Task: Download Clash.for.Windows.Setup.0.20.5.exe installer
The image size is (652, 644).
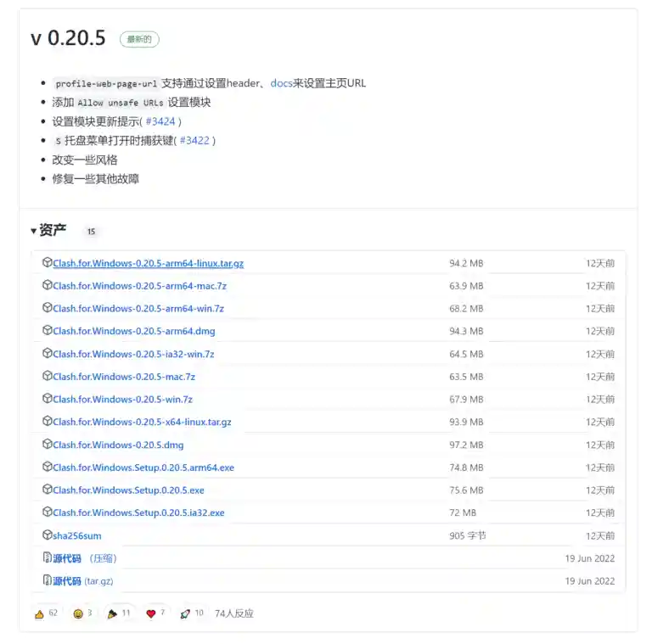Action: (x=128, y=490)
